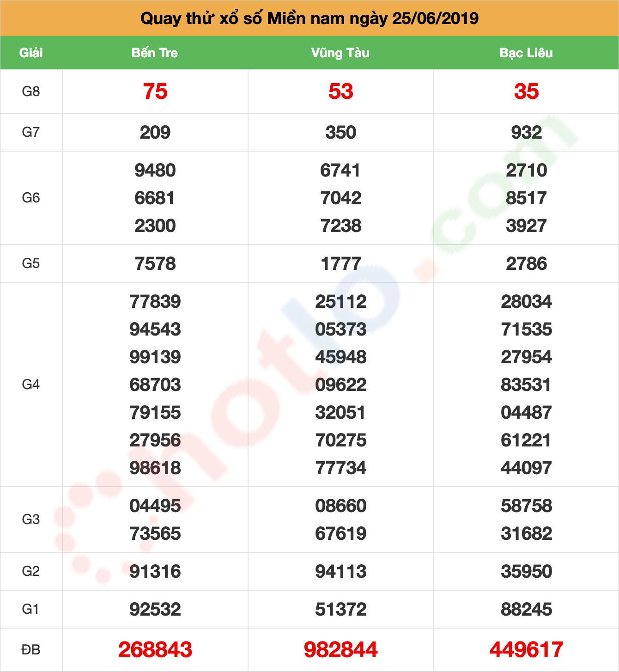Select the G7 number 209
The image size is (619, 672).
tap(155, 133)
